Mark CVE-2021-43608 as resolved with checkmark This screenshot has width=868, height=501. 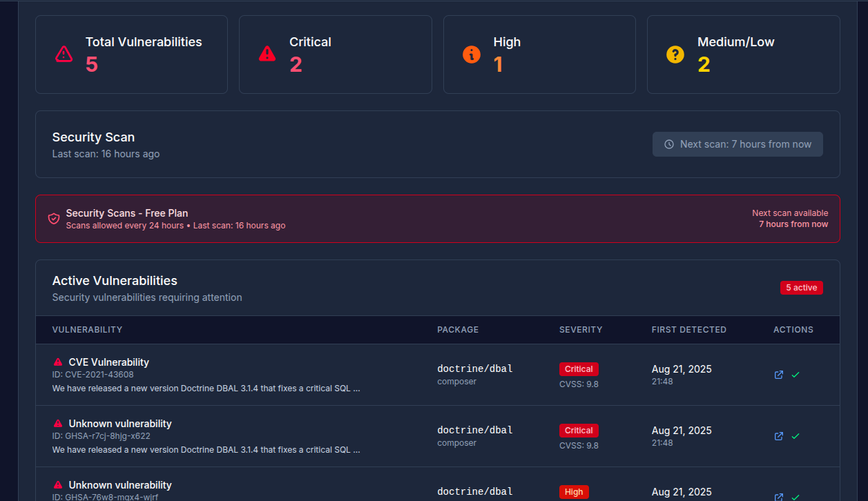[795, 375]
